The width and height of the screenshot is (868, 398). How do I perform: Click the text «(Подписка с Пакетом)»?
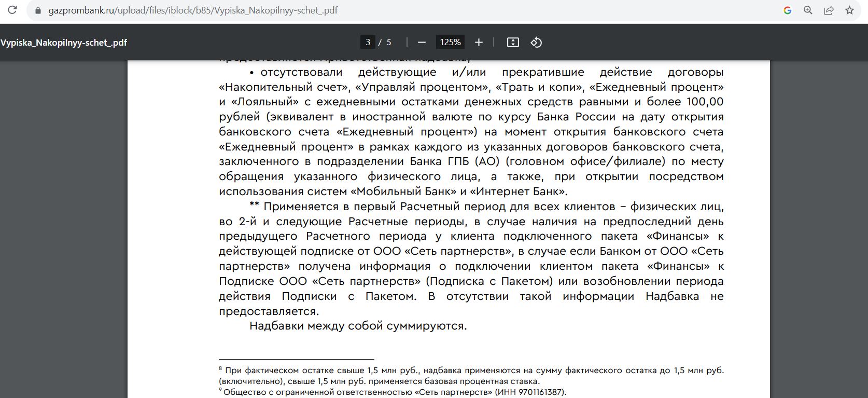488,281
